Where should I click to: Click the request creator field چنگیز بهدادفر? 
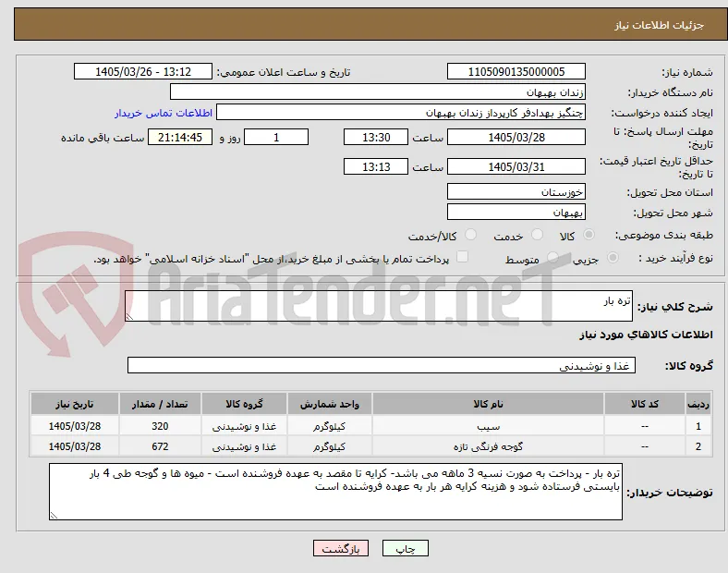(x=401, y=113)
